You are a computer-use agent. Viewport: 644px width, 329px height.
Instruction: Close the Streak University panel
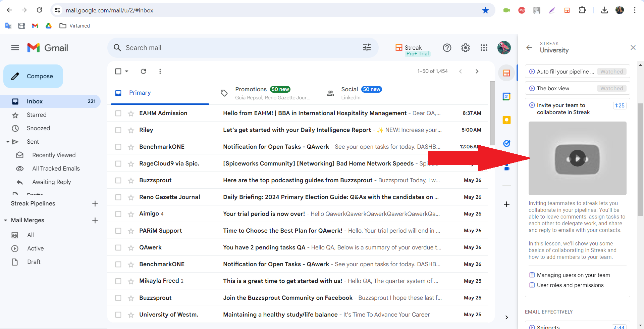click(633, 48)
